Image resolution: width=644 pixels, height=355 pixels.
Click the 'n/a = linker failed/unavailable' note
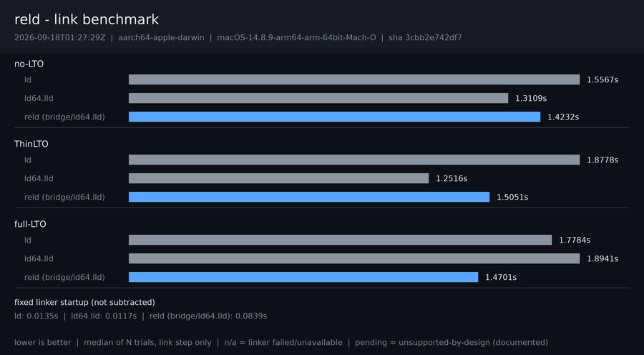click(x=283, y=342)
